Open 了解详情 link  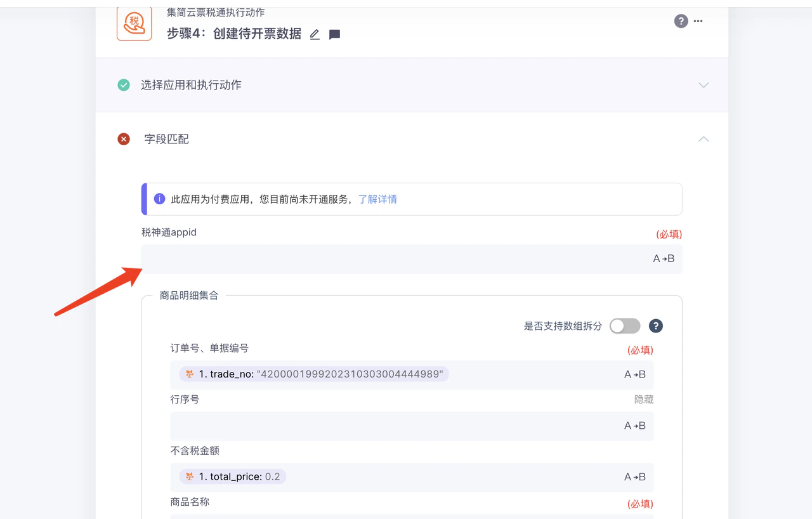coord(377,199)
